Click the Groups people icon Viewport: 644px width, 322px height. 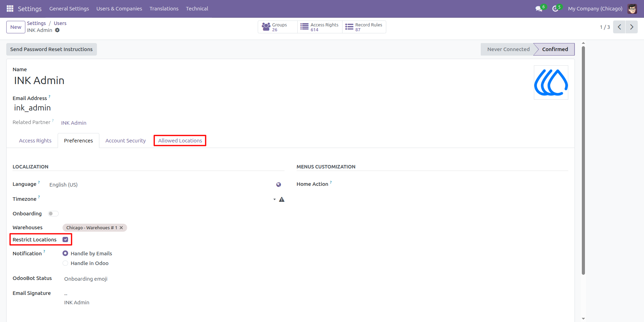(x=266, y=27)
